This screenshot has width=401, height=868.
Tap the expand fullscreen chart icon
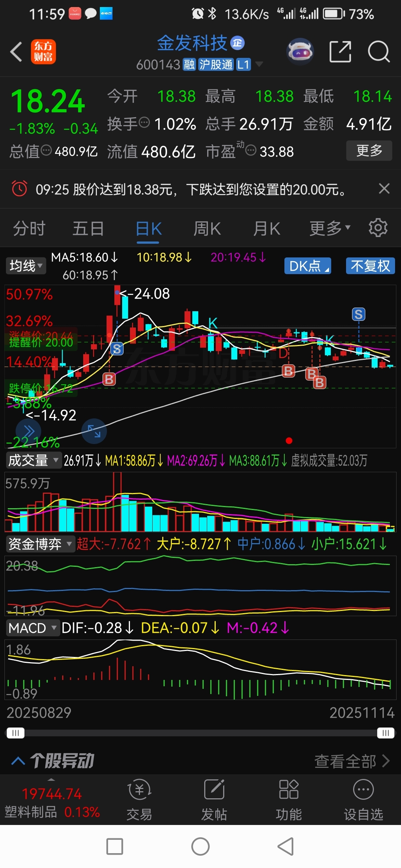point(94,431)
